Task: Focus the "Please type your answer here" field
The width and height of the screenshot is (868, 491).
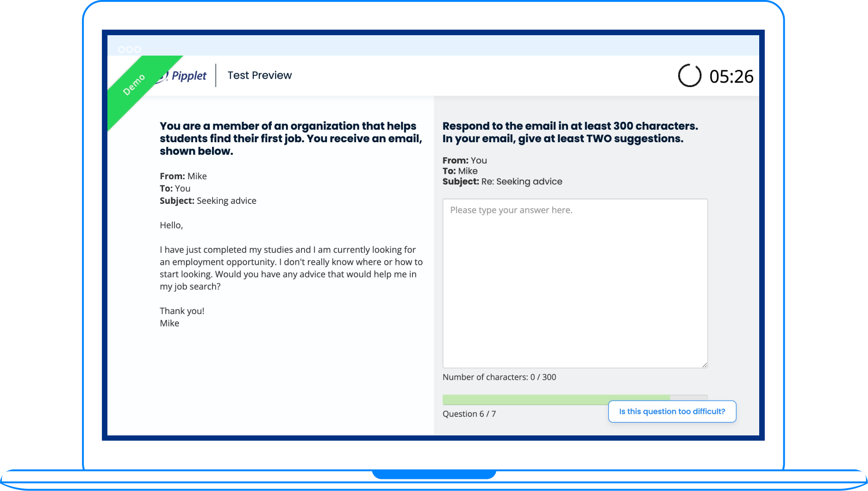Action: (575, 283)
